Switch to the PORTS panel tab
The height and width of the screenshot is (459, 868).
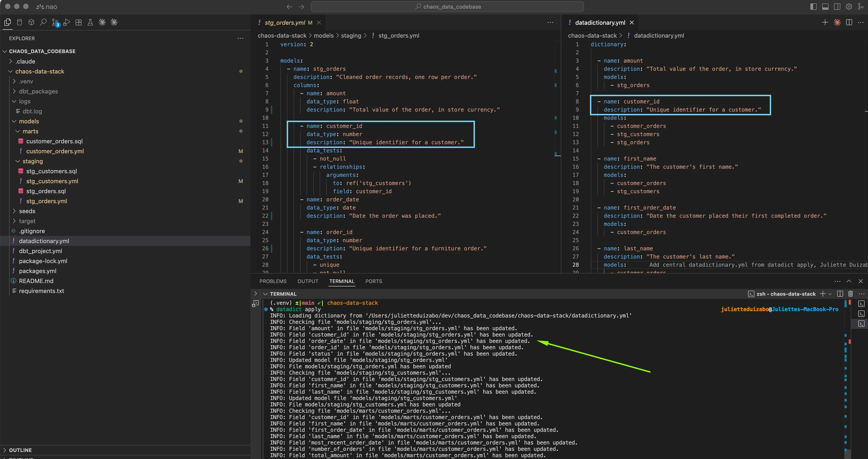point(374,281)
